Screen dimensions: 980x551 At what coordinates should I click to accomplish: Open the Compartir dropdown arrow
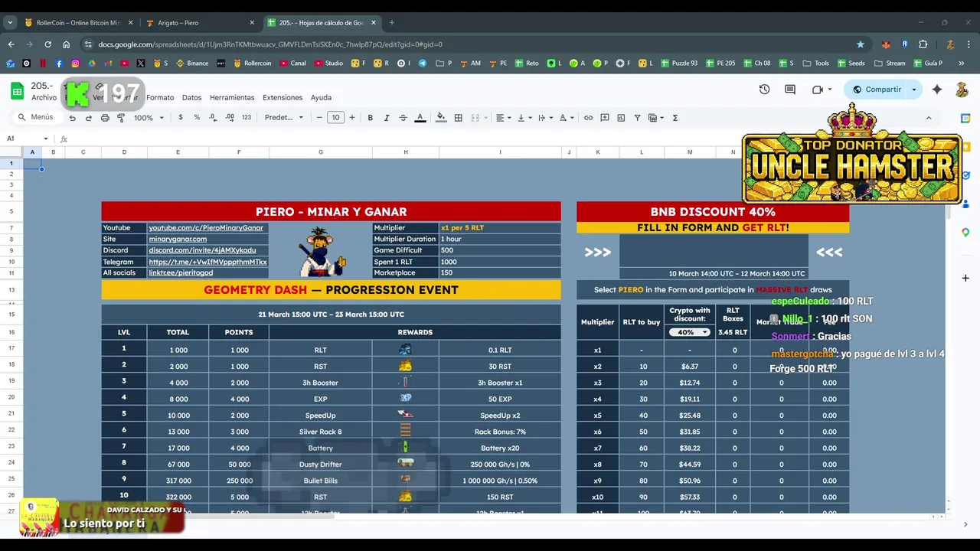pos(913,90)
